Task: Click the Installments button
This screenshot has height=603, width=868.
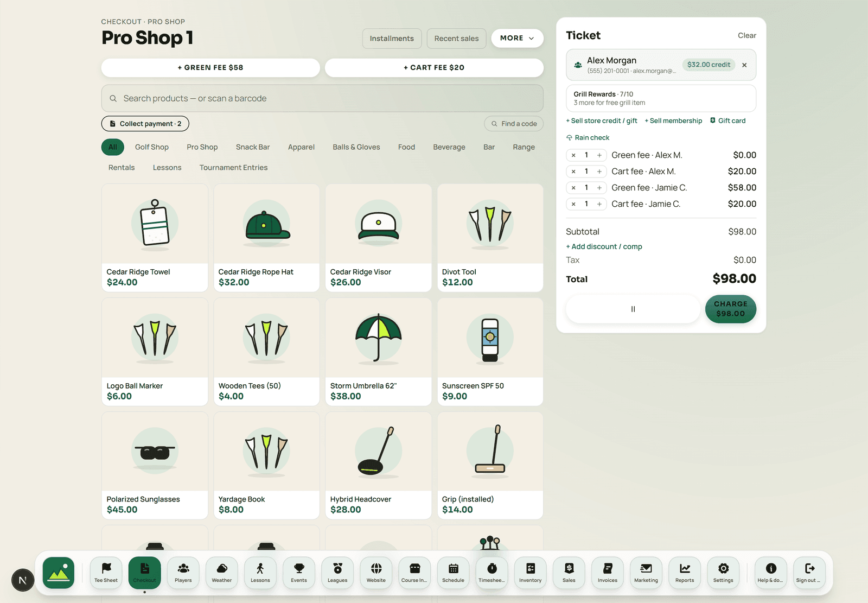Action: point(392,39)
